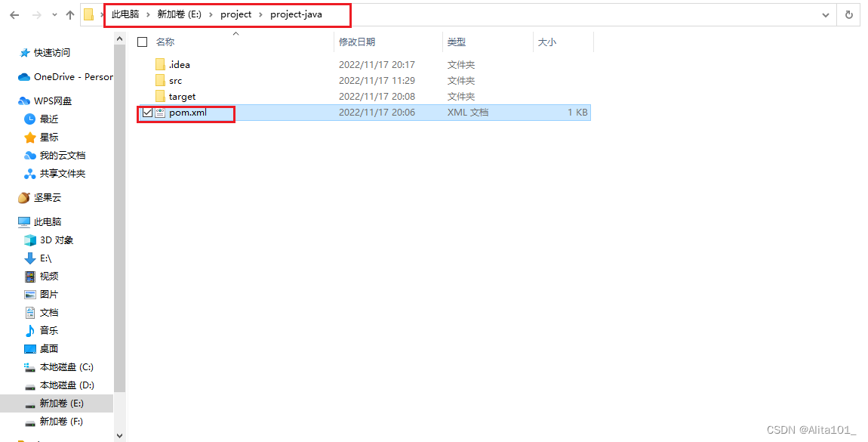Toggle selection of the target folder
The image size is (868, 442).
point(148,96)
